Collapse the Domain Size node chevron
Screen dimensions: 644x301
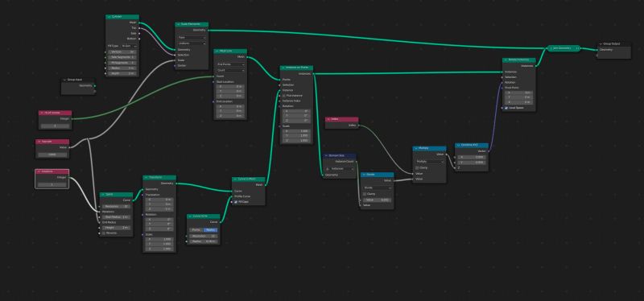[x=326, y=156]
